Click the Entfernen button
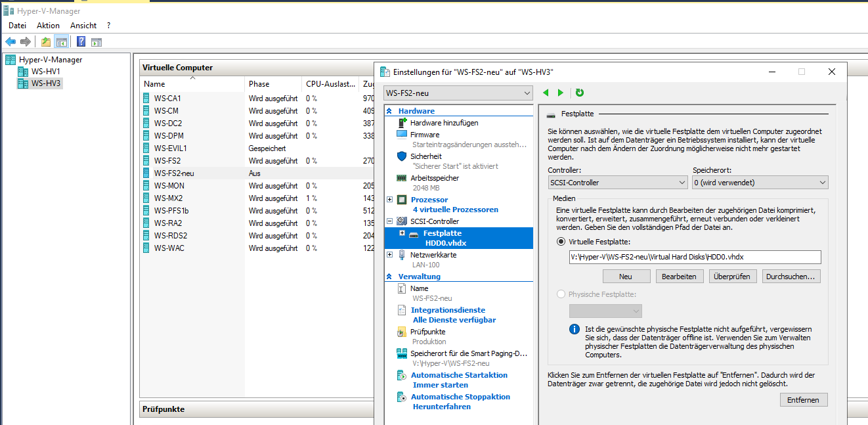This screenshot has height=425, width=868. pyautogui.click(x=804, y=399)
